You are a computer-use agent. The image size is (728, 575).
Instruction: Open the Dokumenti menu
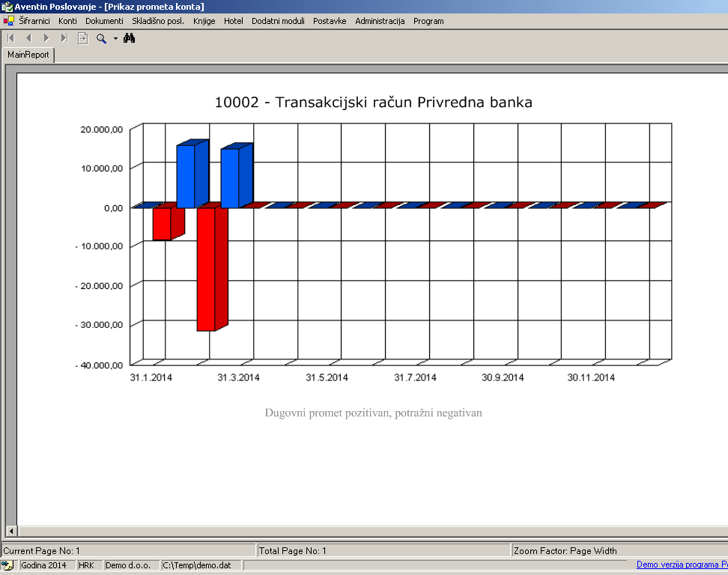pyautogui.click(x=104, y=21)
